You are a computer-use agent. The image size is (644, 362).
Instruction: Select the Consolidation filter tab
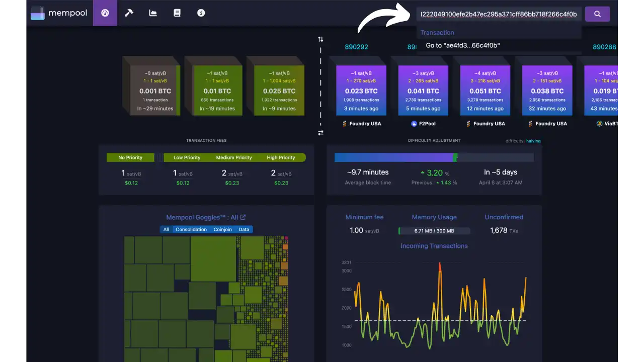point(191,229)
